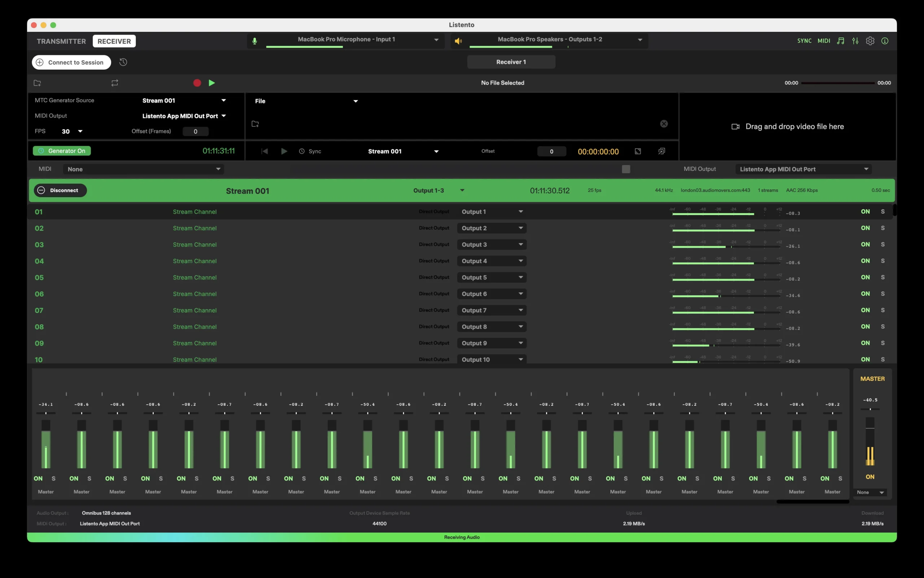
Task: Clear file with the X circle icon
Action: [x=664, y=123]
